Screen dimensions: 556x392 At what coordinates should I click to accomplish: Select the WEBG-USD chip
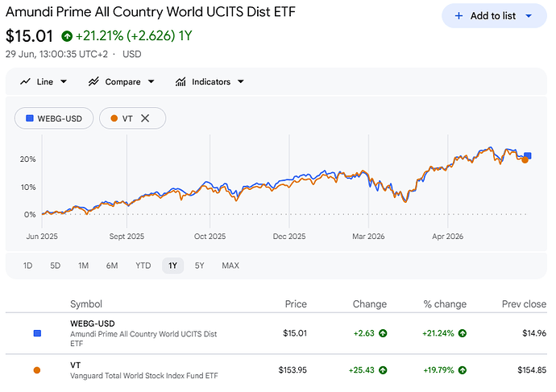coord(54,118)
